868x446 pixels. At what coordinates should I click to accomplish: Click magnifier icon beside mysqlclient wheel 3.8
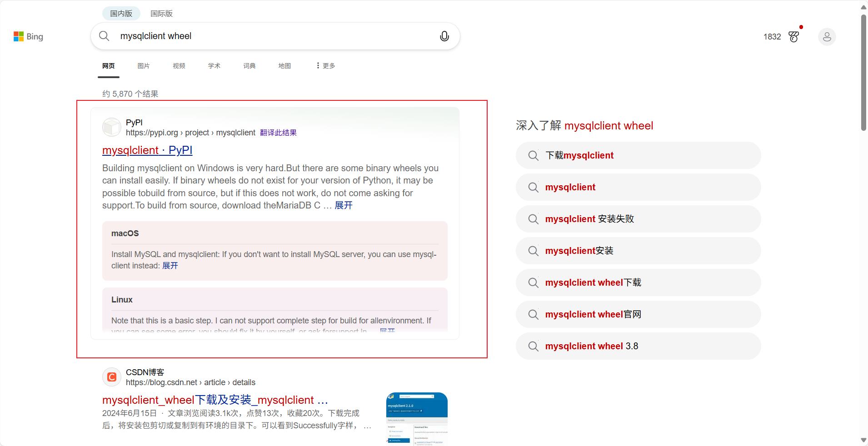533,346
